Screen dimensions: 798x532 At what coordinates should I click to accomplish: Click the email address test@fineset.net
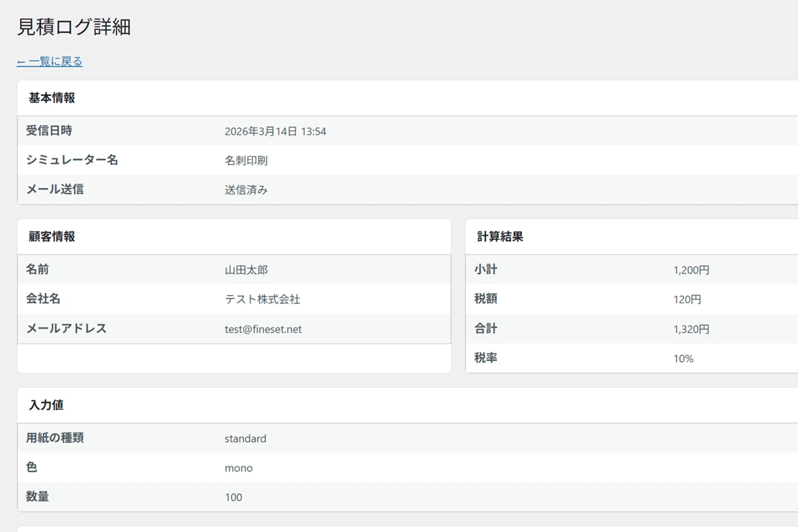click(263, 329)
